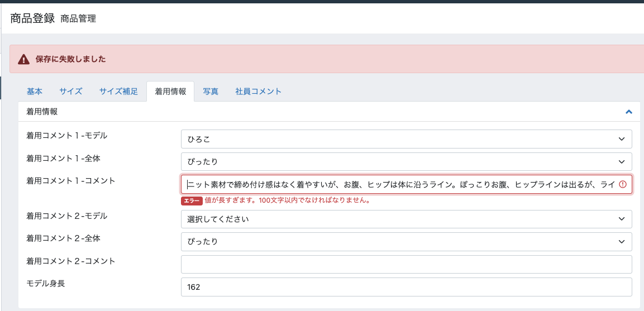Collapse the 着用情報 panel with the chevron

pos(628,112)
